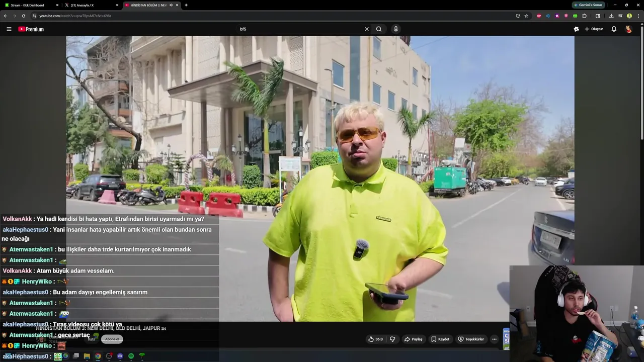Focus the youtube.com address bar

click(x=272, y=16)
